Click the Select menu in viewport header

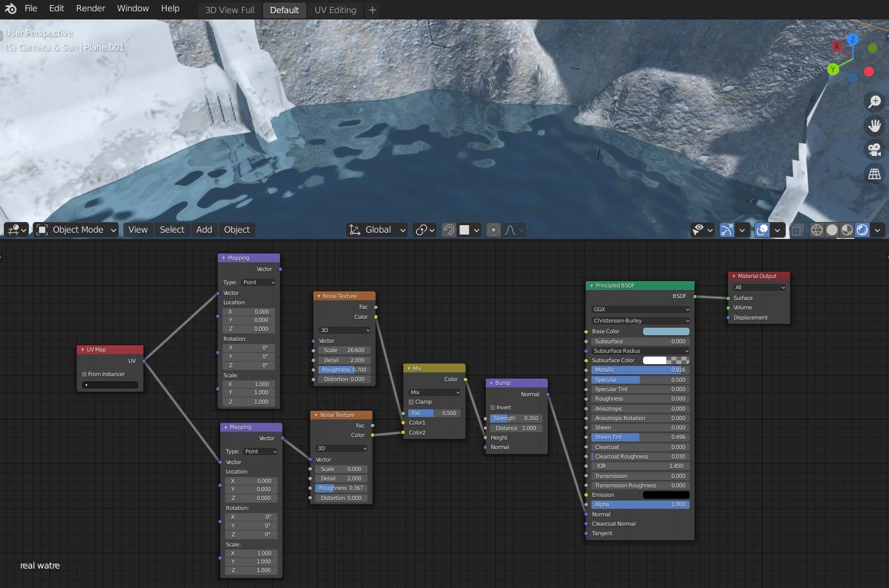[x=172, y=230]
